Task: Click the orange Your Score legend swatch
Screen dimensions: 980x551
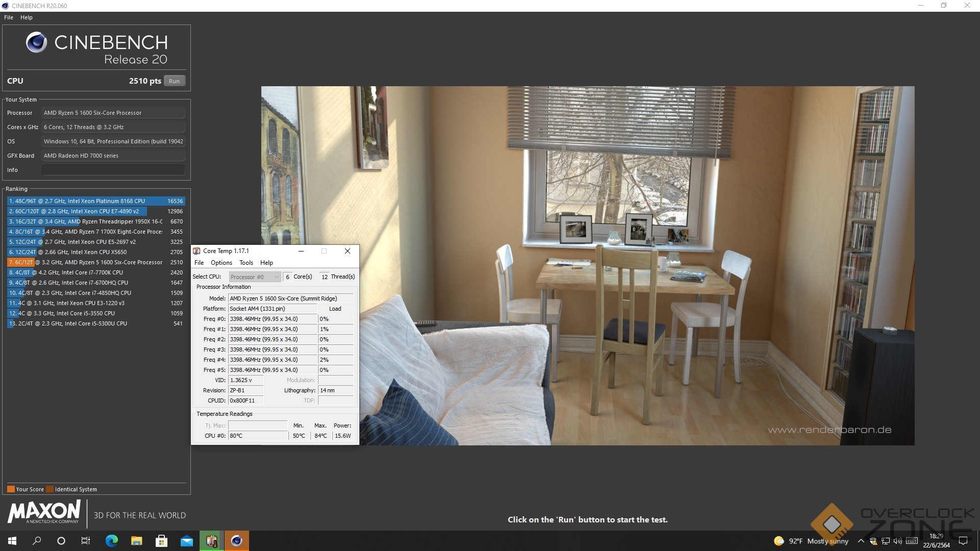Action: (x=11, y=489)
